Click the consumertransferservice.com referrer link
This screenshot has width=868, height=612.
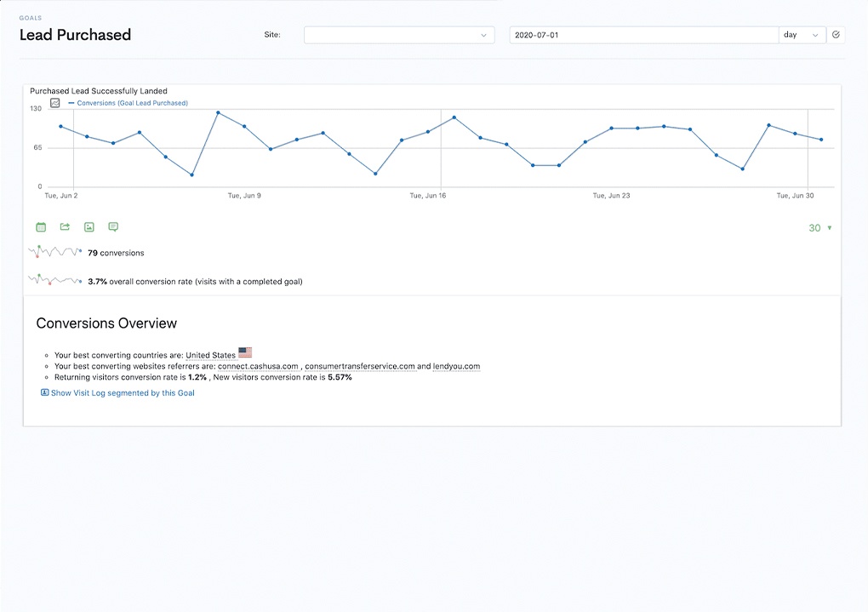point(360,366)
